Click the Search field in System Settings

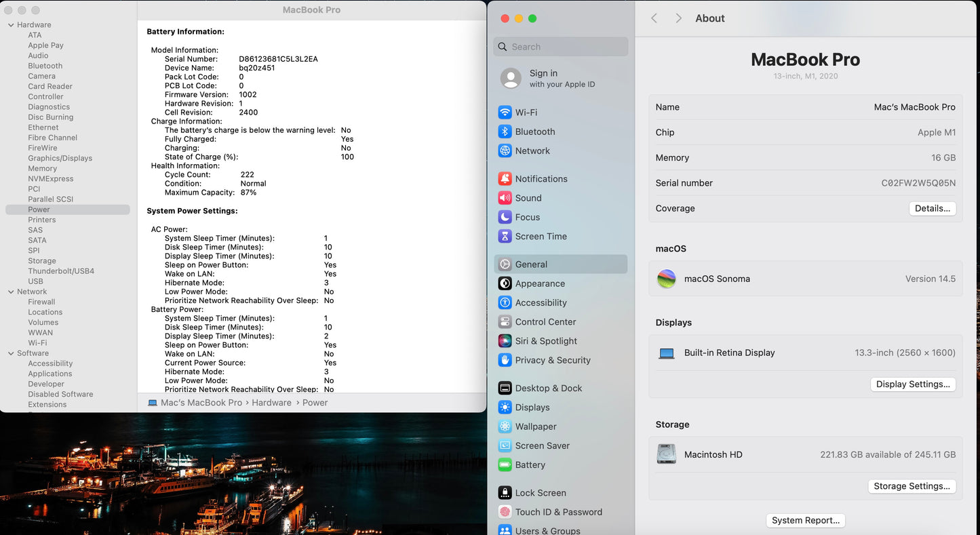(x=561, y=47)
